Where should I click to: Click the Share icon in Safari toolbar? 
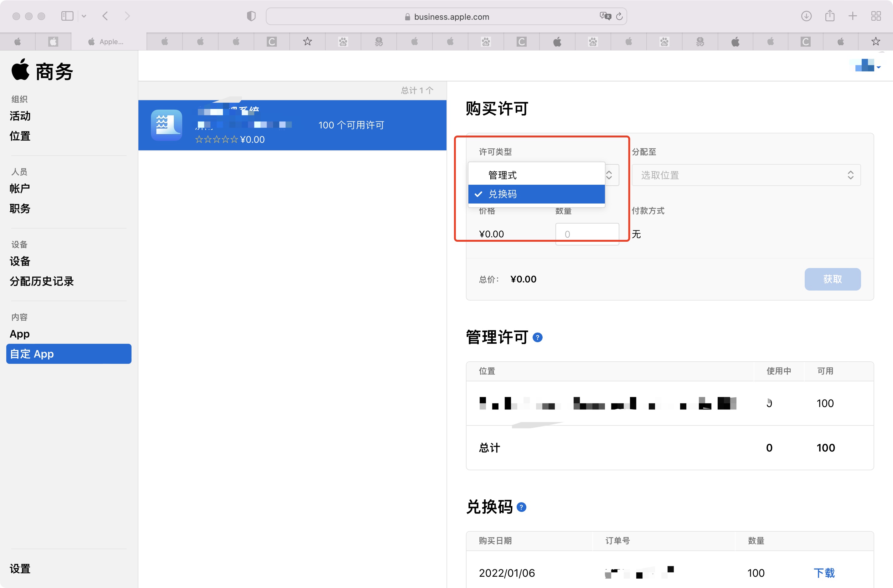tap(829, 16)
